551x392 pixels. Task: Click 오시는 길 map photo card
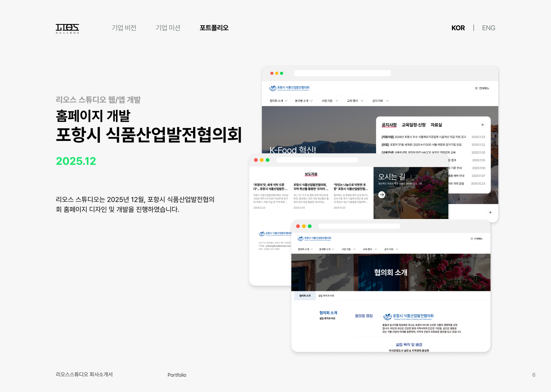coord(411,193)
